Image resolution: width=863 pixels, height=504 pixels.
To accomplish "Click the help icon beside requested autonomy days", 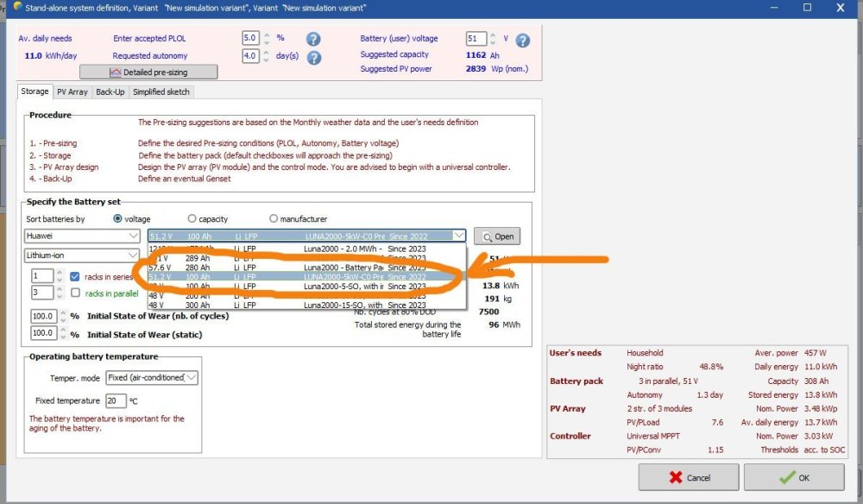I will [x=313, y=58].
